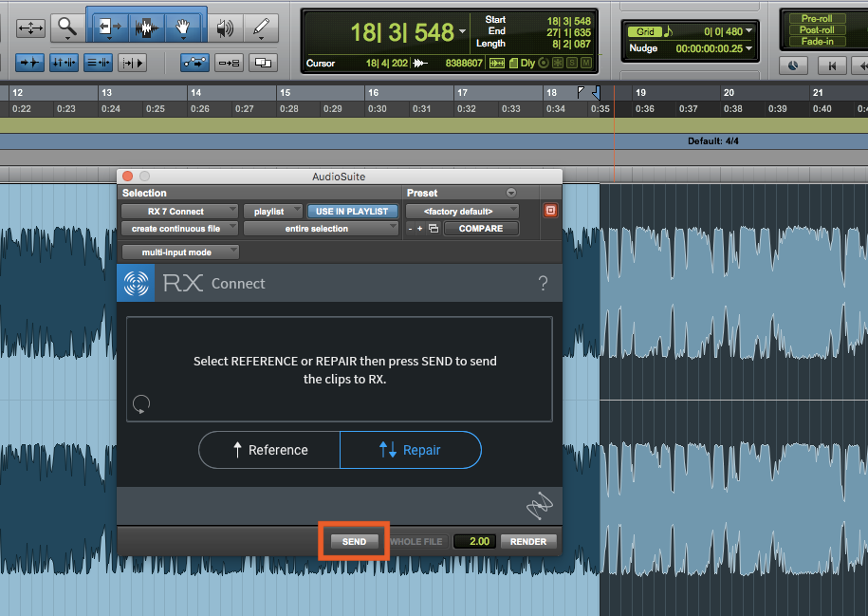Toggle Insertion Follows Playback button
The image size is (868, 616).
coord(132,63)
